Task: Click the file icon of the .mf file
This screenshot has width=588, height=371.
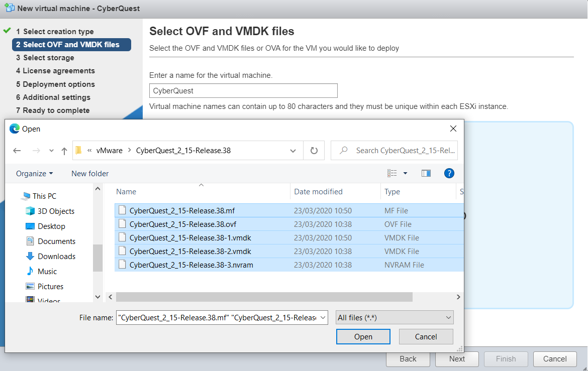Action: (x=122, y=210)
